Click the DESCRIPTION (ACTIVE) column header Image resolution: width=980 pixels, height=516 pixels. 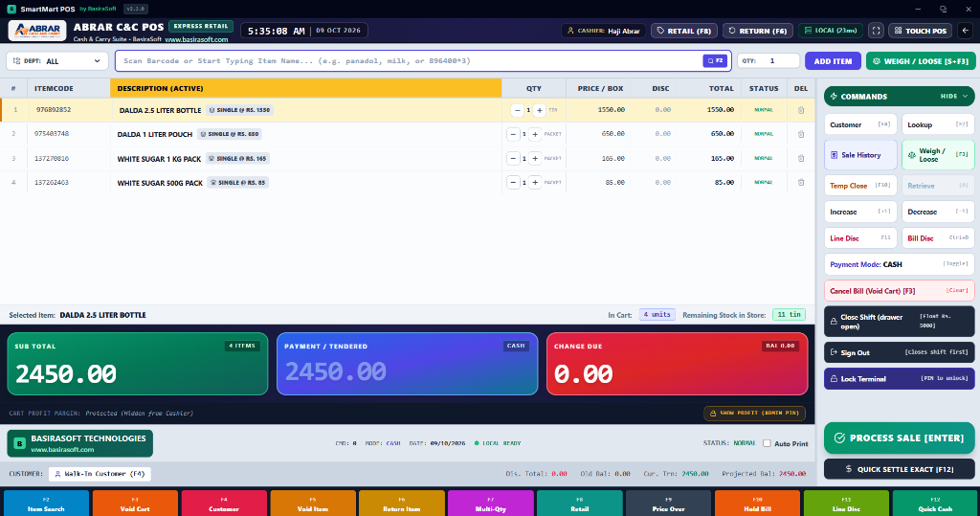(305, 88)
